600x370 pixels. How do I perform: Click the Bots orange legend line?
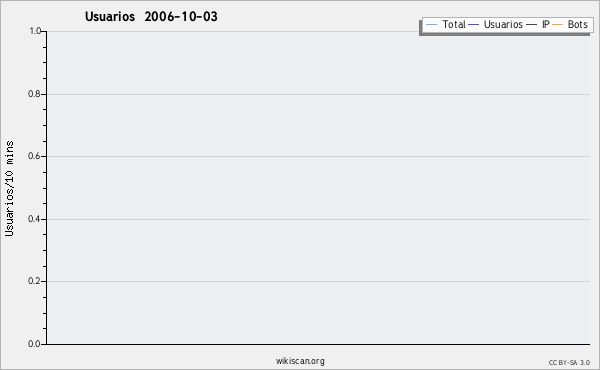pyautogui.click(x=558, y=25)
